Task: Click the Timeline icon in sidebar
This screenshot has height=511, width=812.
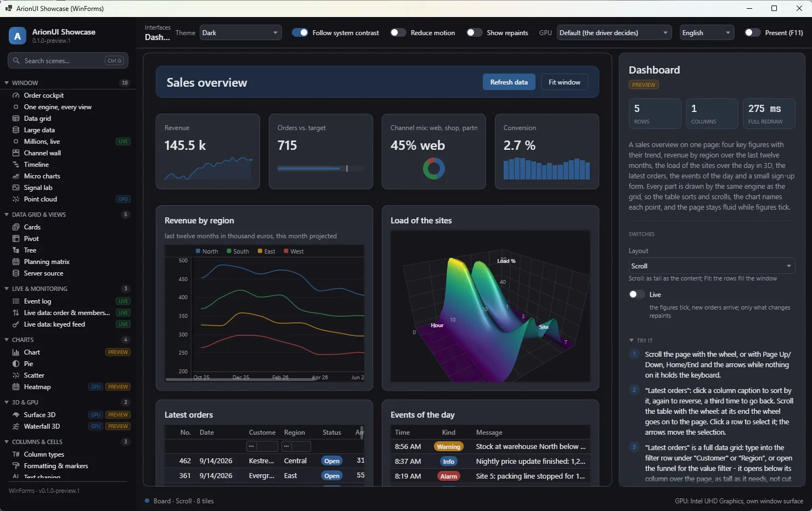Action: (16, 165)
